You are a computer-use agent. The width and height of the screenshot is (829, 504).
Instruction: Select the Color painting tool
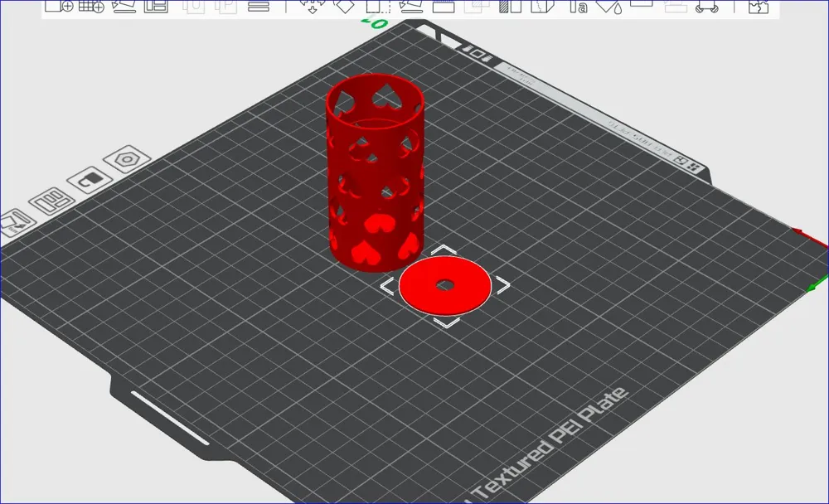click(609, 7)
